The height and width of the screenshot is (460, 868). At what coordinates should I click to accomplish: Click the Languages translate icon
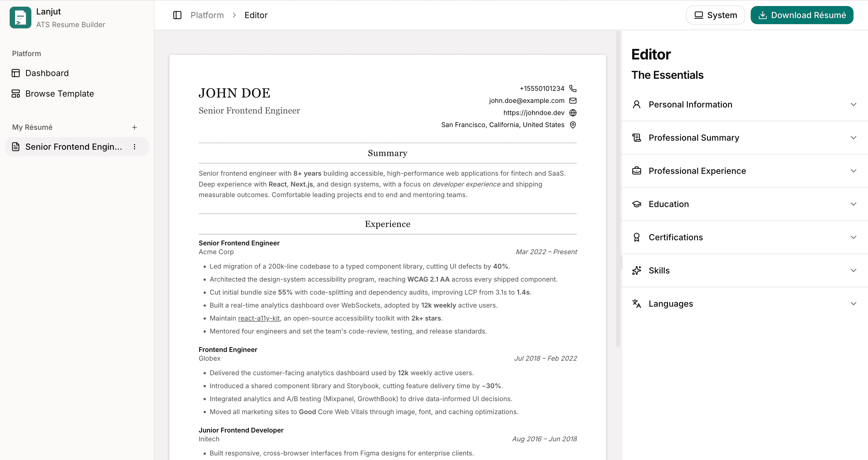(636, 304)
